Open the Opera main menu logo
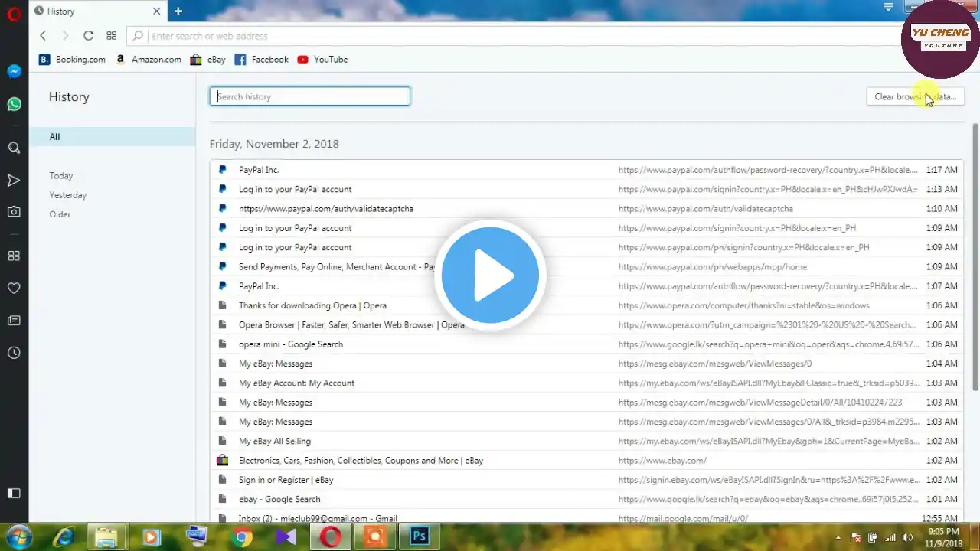Viewport: 980px width, 551px height. tap(14, 13)
